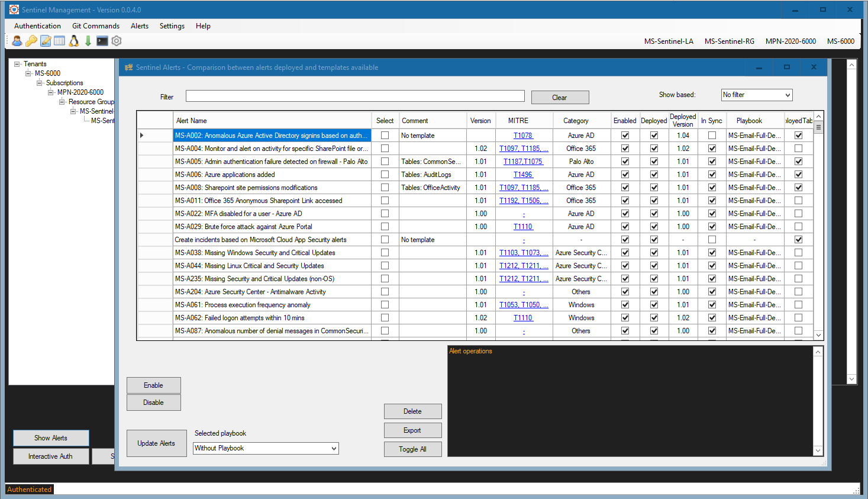Open MITRE link T1187,T1075
The image size is (868, 499).
click(523, 162)
